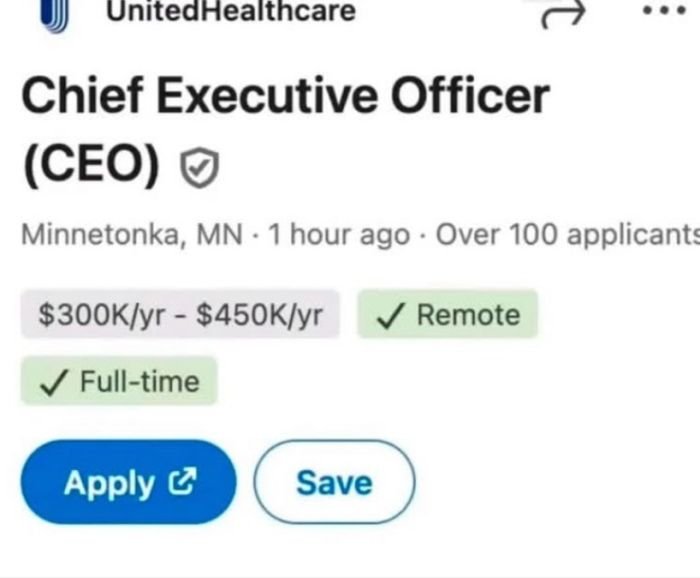Click the '(CEO)' text in the heading
The image size is (700, 578).
91,166
